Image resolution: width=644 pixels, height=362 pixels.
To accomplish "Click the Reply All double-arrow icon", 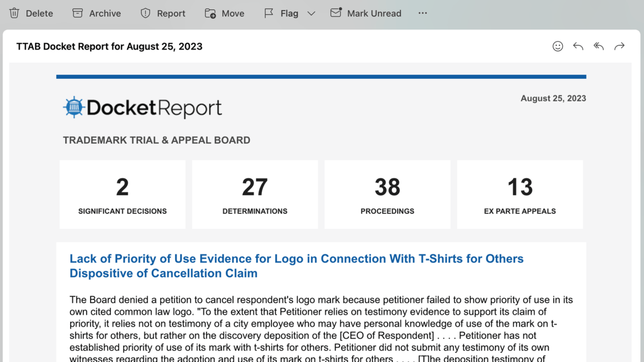I will (598, 47).
